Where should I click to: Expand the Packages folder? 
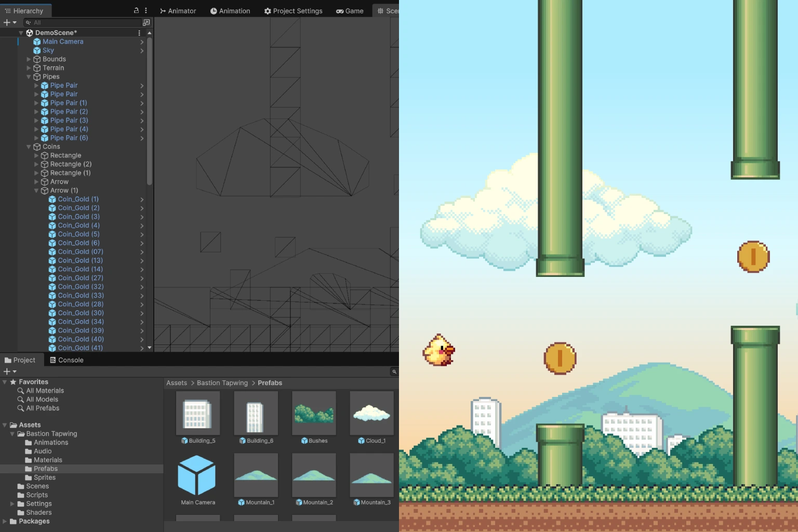tap(5, 522)
